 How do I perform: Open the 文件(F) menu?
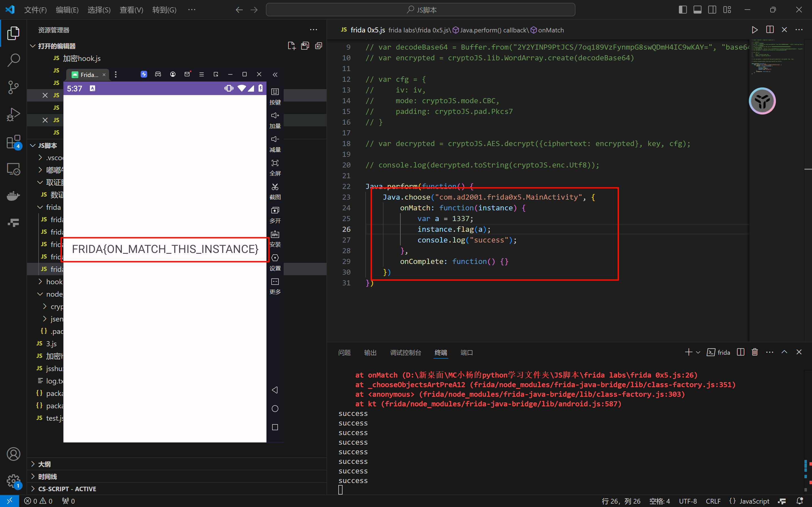click(x=35, y=10)
